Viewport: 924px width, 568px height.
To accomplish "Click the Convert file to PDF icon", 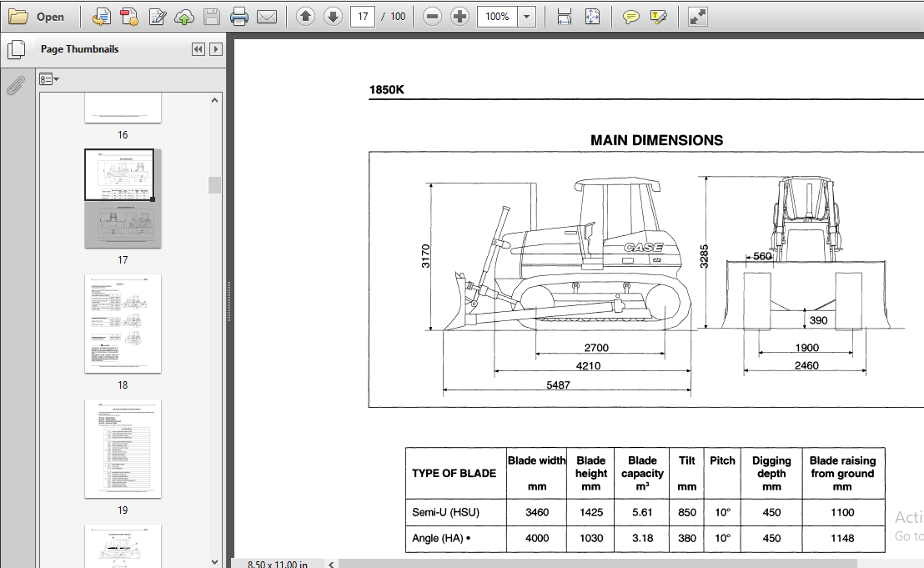I will [129, 17].
